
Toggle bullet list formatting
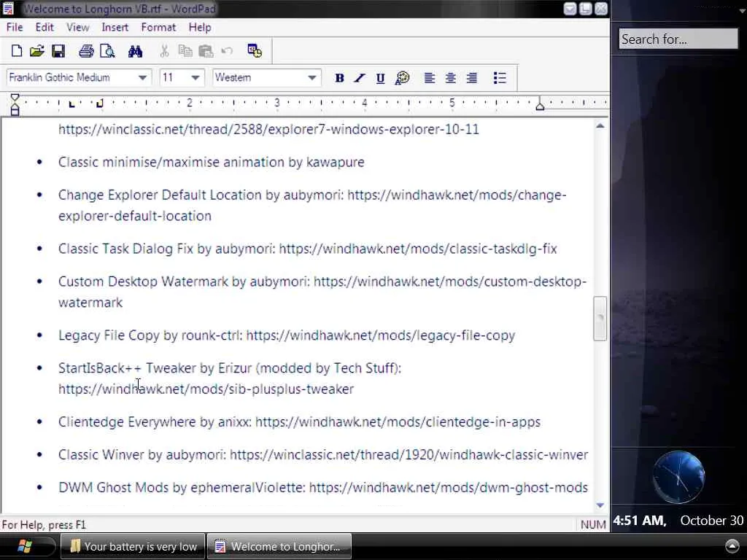[x=500, y=78]
